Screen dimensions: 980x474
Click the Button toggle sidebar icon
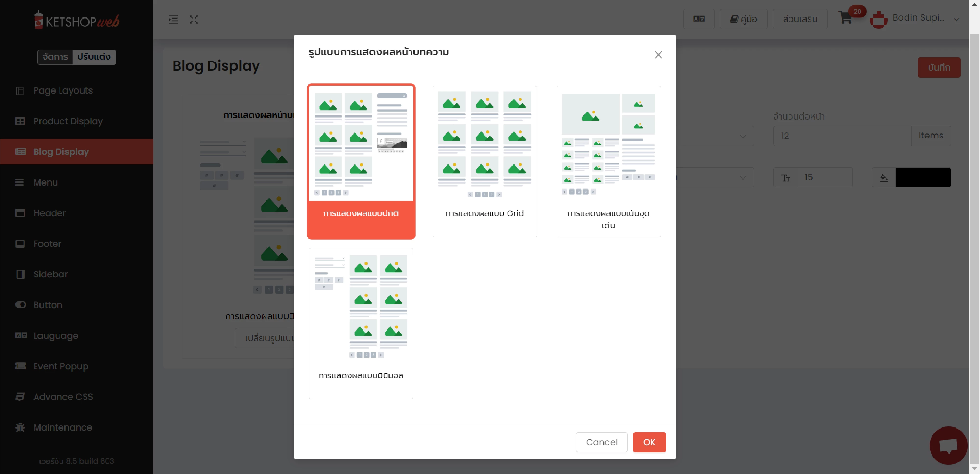click(21, 305)
